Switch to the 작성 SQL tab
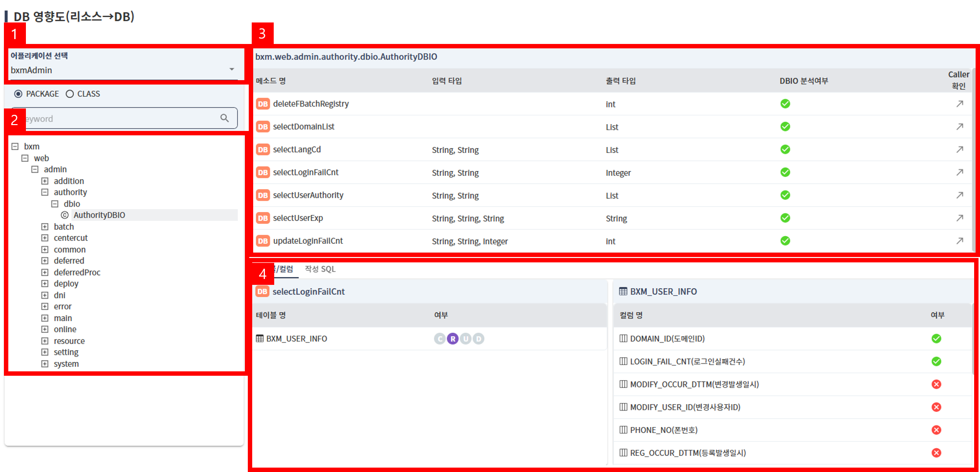 coord(320,269)
